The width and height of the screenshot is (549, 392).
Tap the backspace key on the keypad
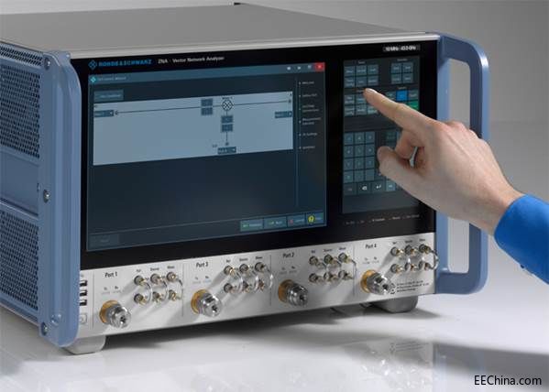(364, 188)
